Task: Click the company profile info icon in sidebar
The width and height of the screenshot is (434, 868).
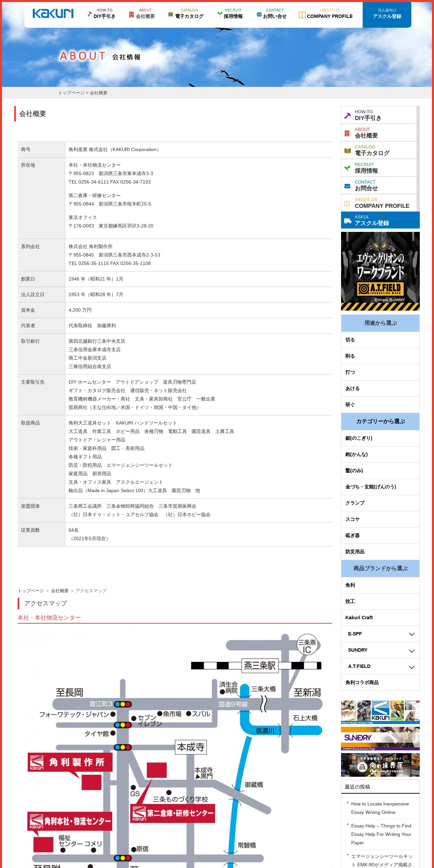Action: (x=347, y=203)
